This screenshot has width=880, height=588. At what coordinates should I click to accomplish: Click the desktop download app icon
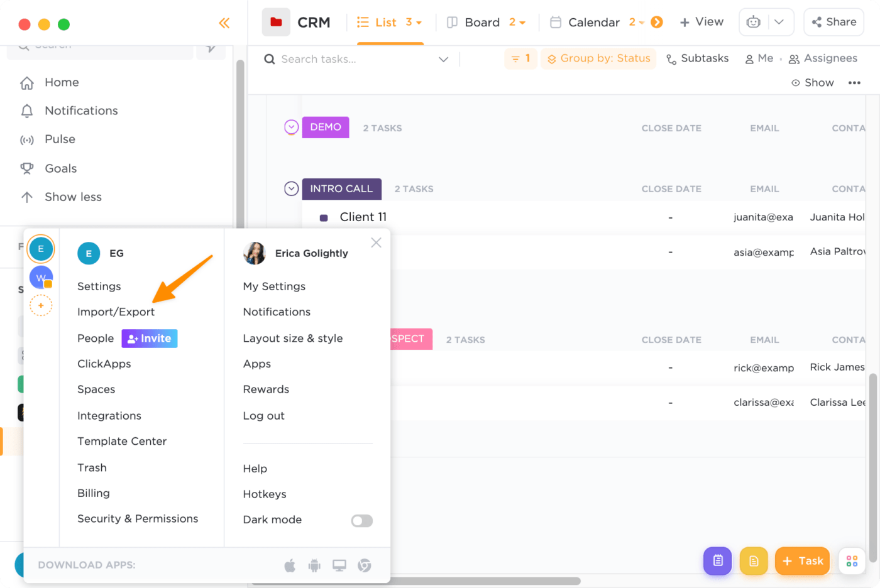click(x=339, y=565)
